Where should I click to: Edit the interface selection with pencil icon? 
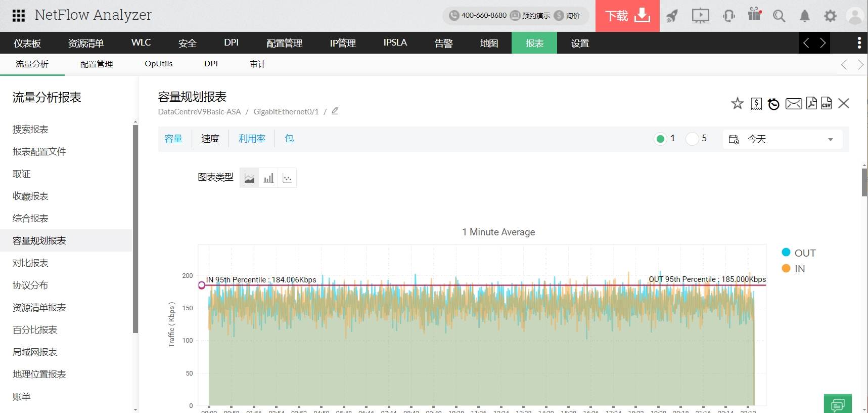click(x=335, y=111)
